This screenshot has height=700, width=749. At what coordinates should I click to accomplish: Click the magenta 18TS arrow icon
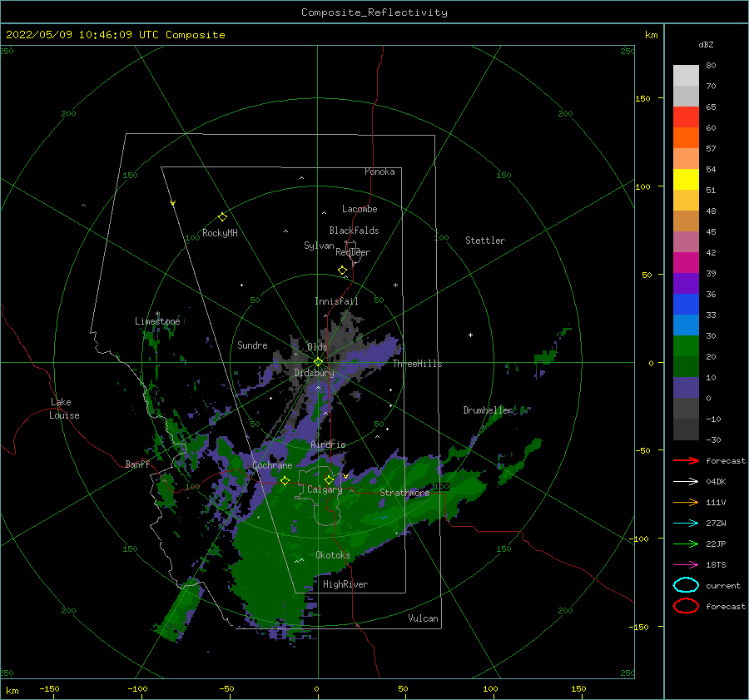coord(686,565)
